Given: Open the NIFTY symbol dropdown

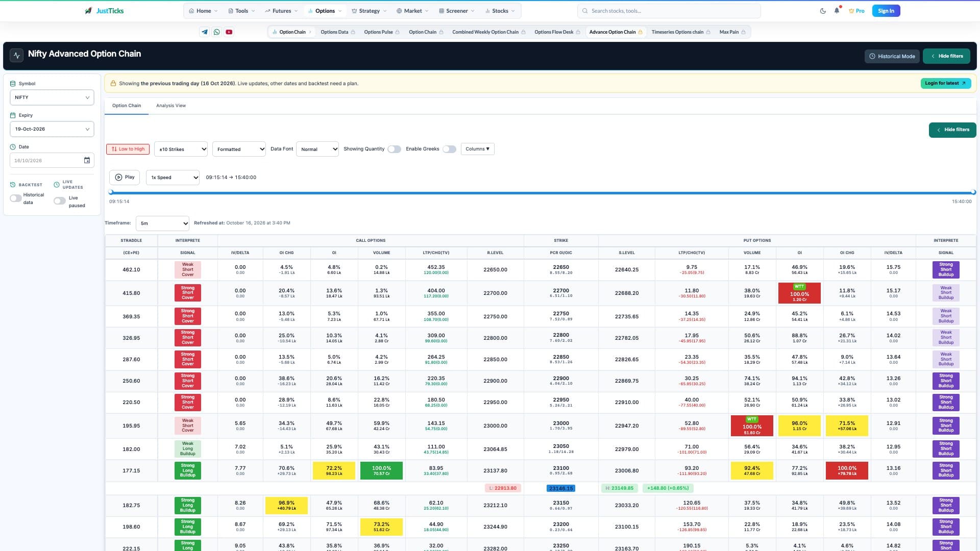Looking at the screenshot, I should click(x=52, y=97).
